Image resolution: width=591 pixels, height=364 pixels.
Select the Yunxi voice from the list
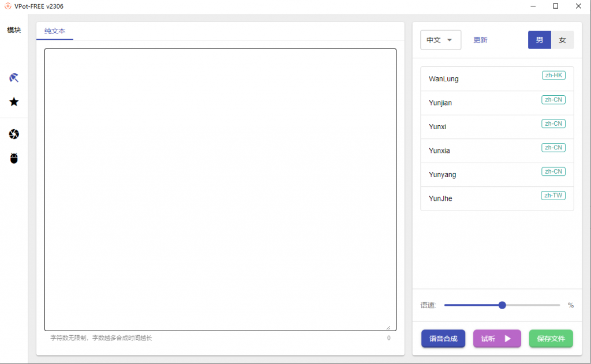[496, 126]
